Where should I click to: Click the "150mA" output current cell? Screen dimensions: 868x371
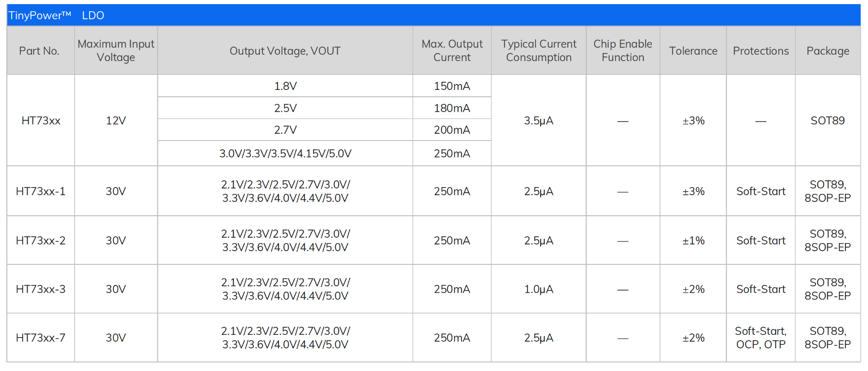click(x=452, y=86)
